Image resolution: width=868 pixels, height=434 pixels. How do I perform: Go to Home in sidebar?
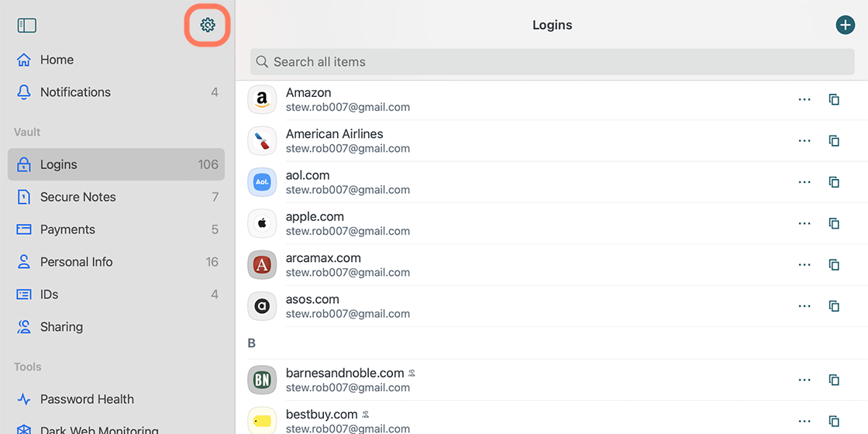(116, 60)
